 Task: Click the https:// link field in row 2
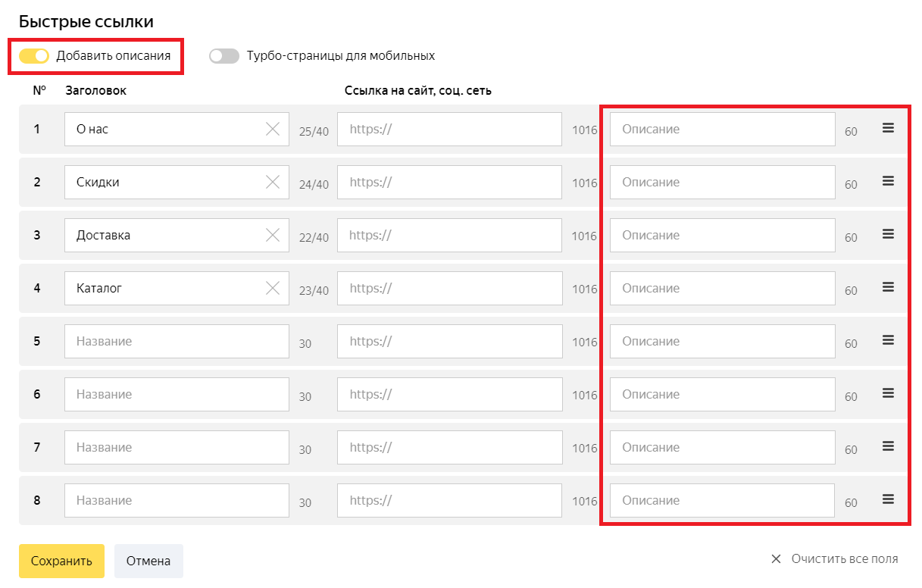pos(450,182)
